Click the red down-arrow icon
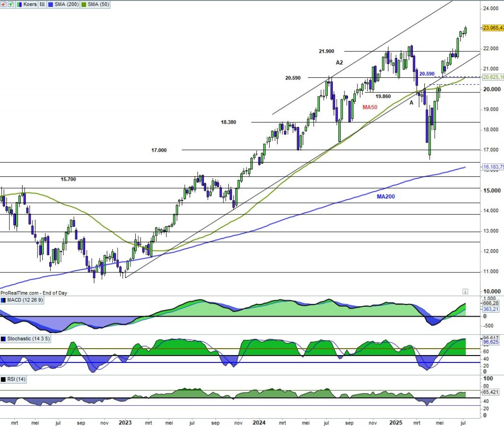Screen dimensions: 504x426 (4, 4)
